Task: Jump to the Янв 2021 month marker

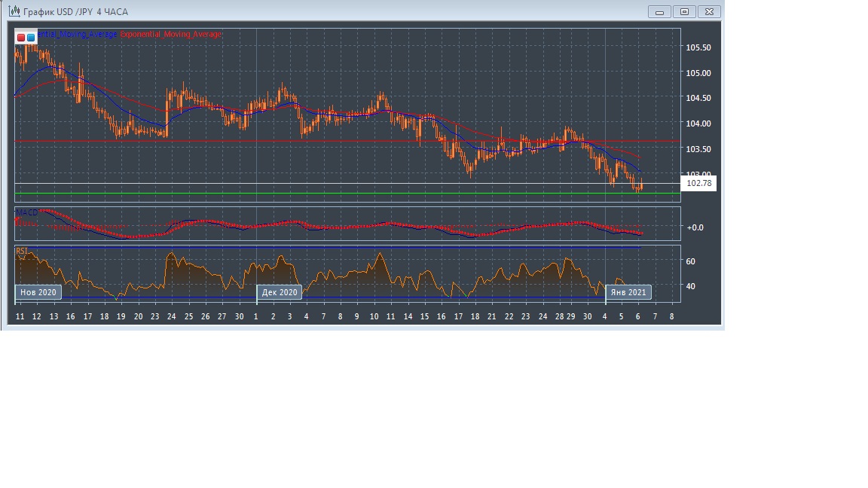Action: coord(628,292)
